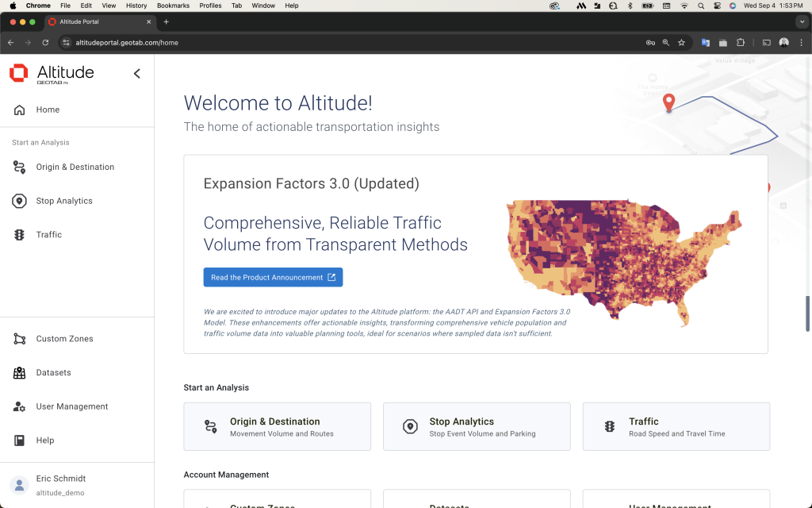Collapse the sidebar with the chevron arrow
812x508 pixels.
136,73
